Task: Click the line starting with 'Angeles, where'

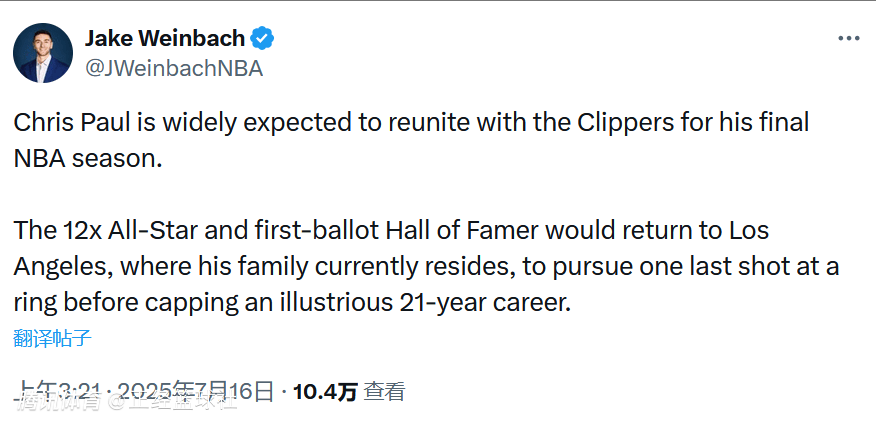Action: pos(425,267)
